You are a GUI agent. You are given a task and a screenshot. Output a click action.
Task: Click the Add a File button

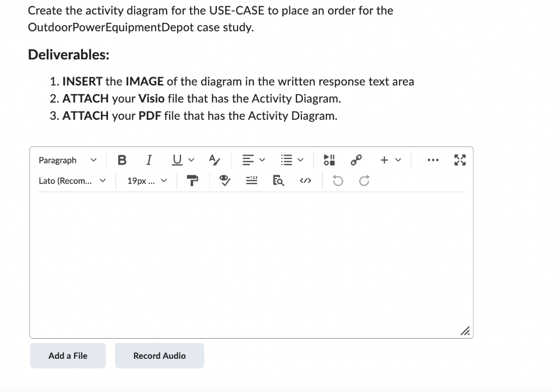pyautogui.click(x=68, y=356)
